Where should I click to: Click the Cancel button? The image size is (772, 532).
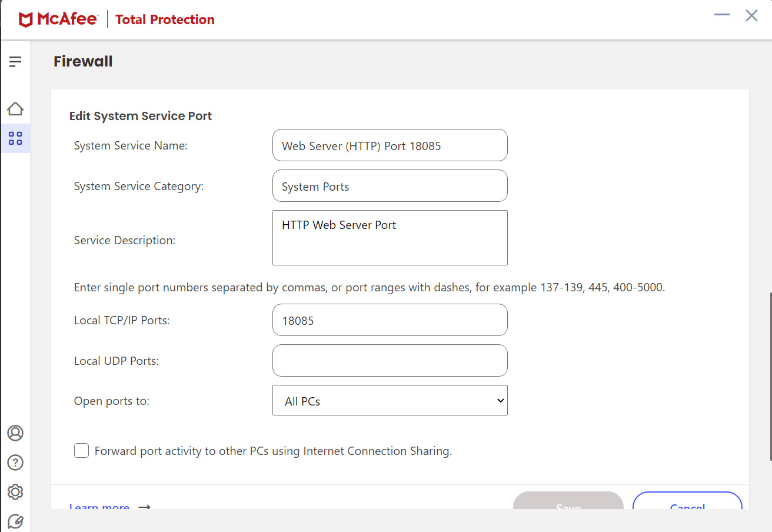click(x=687, y=503)
